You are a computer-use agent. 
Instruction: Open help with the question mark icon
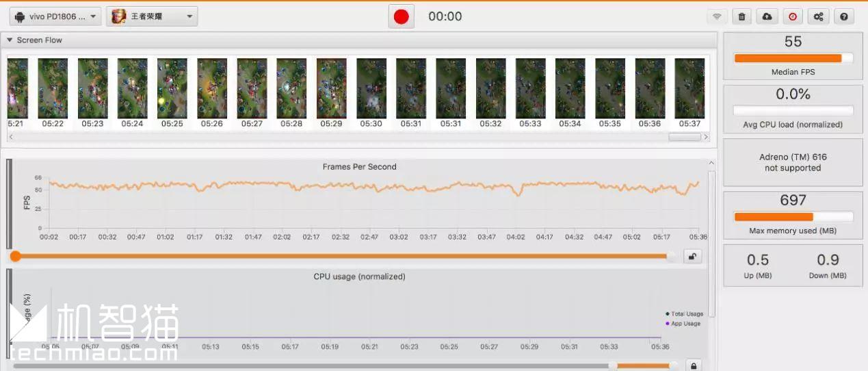pos(843,16)
